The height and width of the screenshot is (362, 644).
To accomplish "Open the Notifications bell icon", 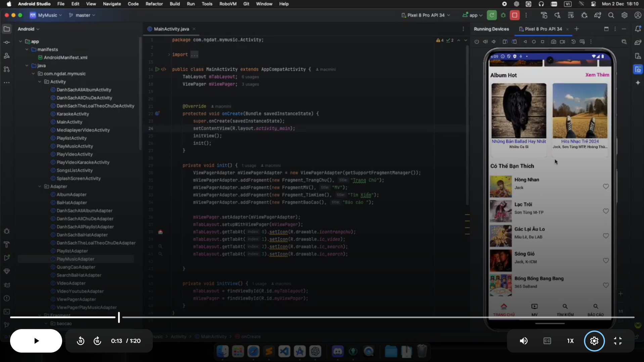I will (x=638, y=29).
